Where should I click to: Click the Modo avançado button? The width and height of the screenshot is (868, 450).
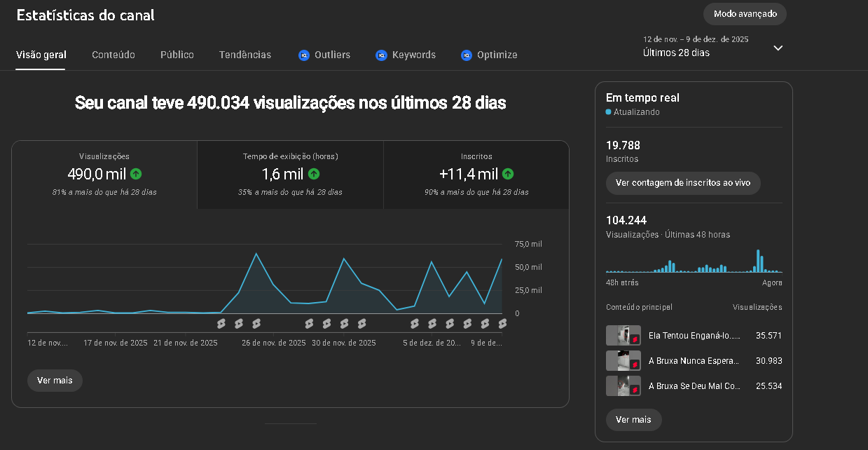tap(745, 14)
